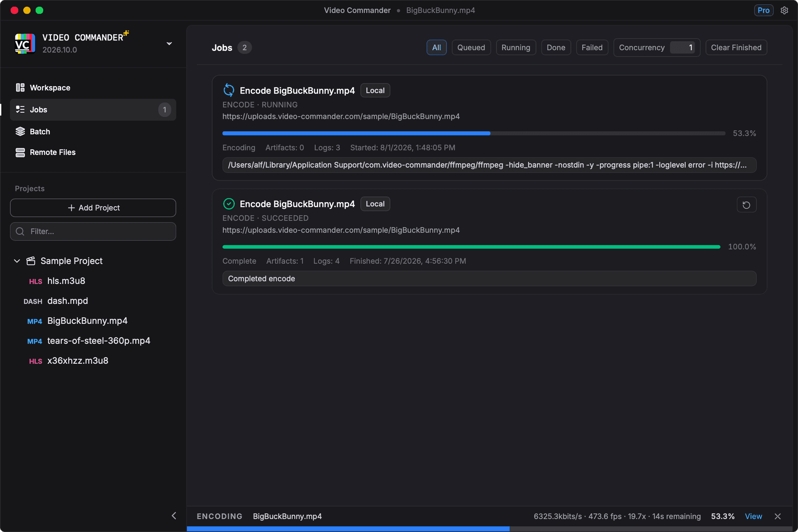Click the green success checkmark icon
This screenshot has height=532, width=798.
229,204
